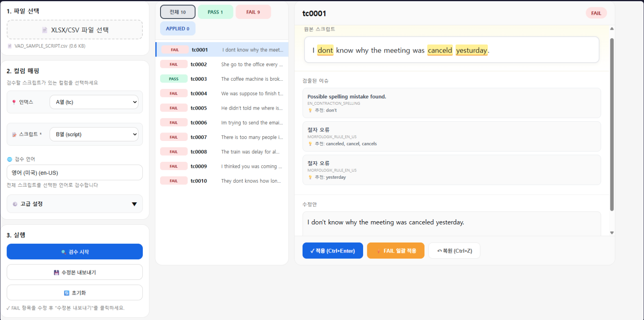The image size is (644, 320).
Task: Click the XLSX/CSV 파일 선택 upload button
Action: [x=75, y=30]
